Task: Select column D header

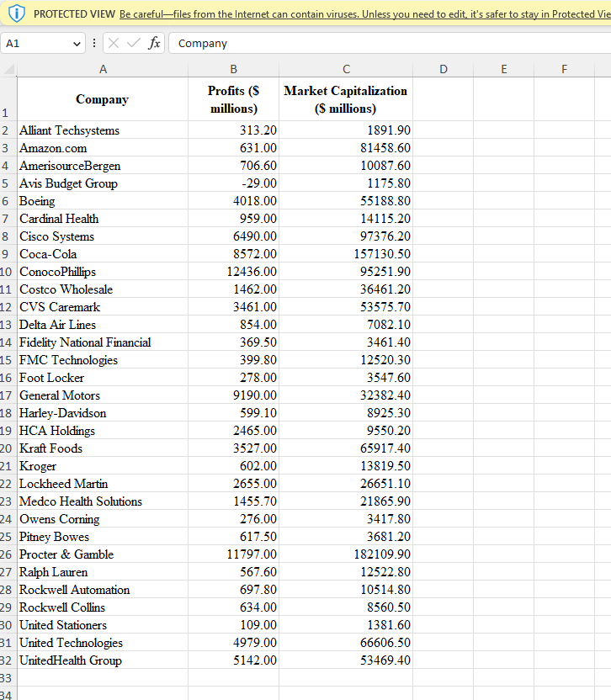Action: click(443, 69)
